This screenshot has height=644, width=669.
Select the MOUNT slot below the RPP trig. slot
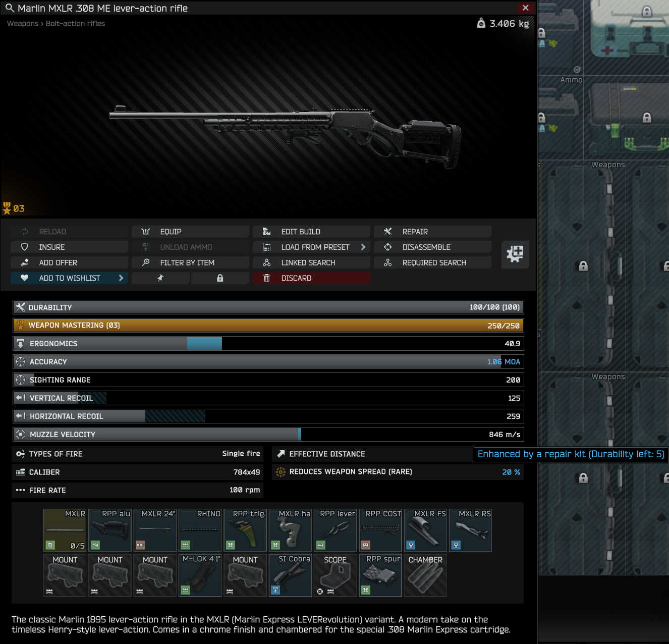[245, 575]
